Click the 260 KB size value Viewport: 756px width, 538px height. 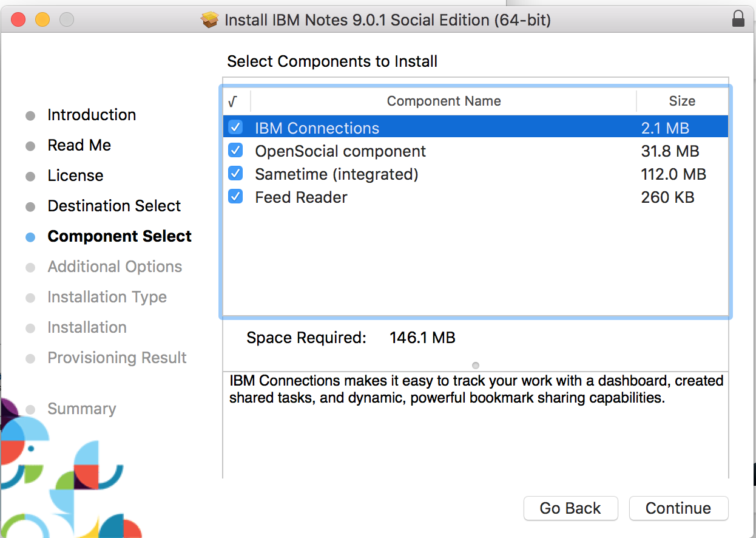tap(667, 197)
